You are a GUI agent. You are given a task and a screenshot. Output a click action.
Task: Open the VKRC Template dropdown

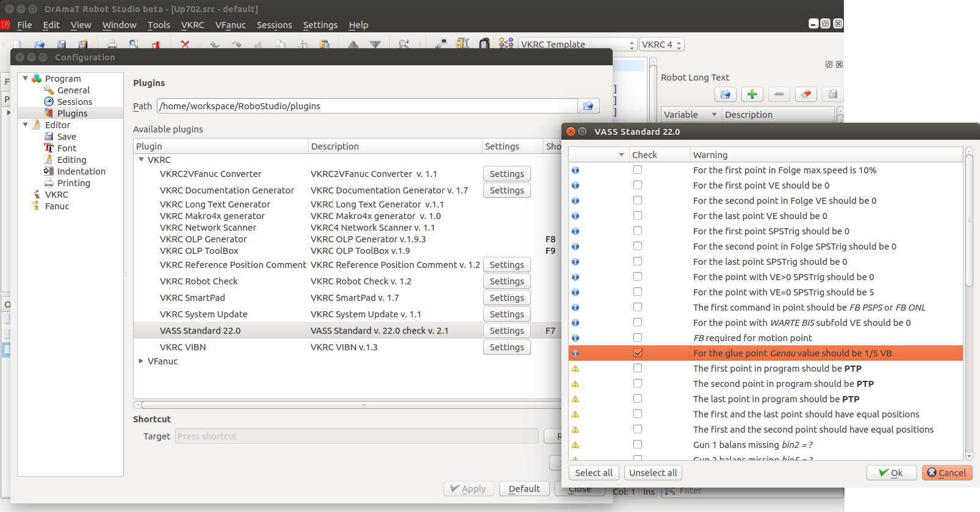tap(577, 45)
